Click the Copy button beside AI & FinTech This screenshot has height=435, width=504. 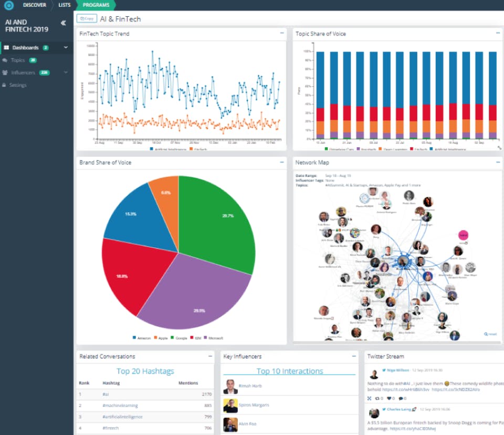tap(87, 19)
